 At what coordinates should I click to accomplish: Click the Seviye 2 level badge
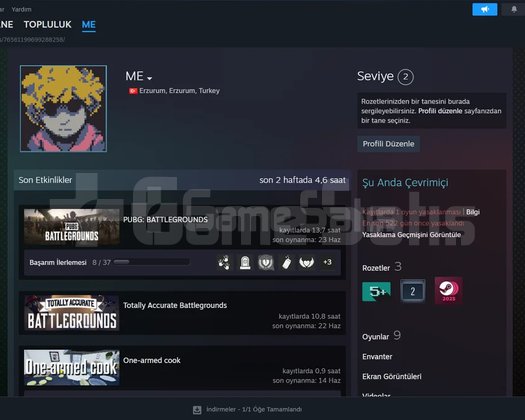click(405, 77)
